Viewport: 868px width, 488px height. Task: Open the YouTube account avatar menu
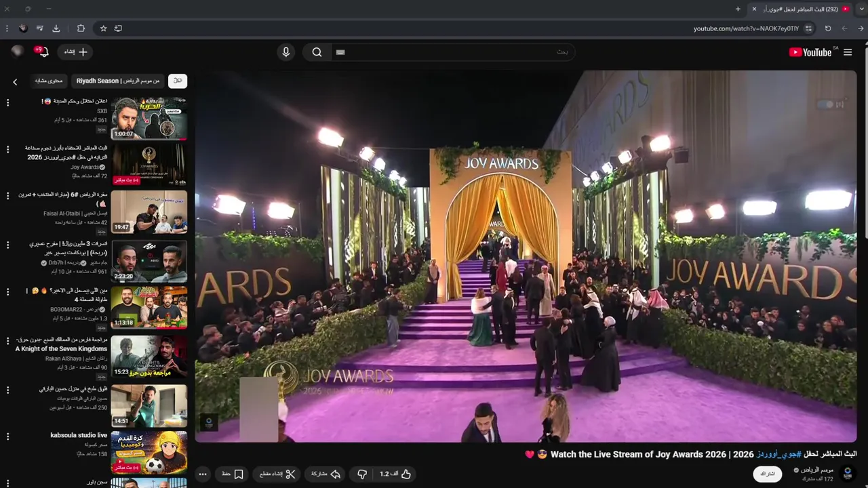[x=18, y=52]
